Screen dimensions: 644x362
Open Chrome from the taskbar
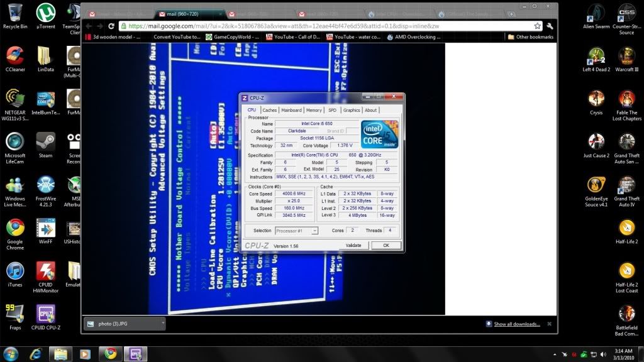tap(111, 354)
